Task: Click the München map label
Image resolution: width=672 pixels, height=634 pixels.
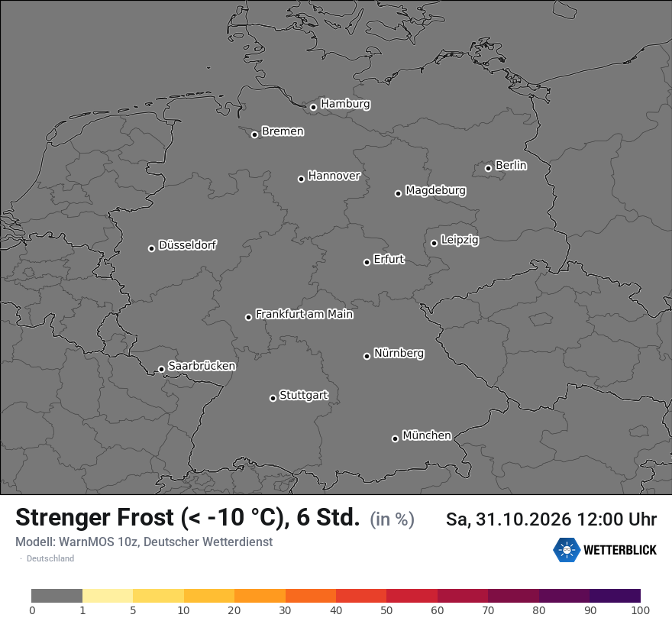Action: point(427,435)
